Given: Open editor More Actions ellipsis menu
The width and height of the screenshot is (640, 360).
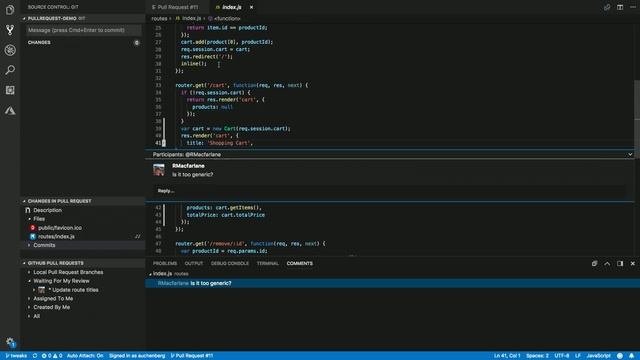Looking at the screenshot, I should point(633,7).
